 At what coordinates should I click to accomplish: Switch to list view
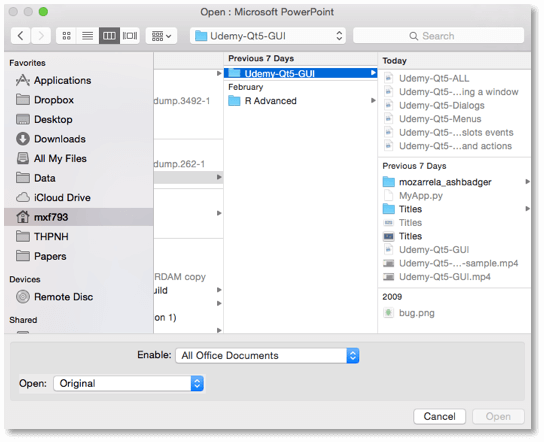tap(87, 36)
